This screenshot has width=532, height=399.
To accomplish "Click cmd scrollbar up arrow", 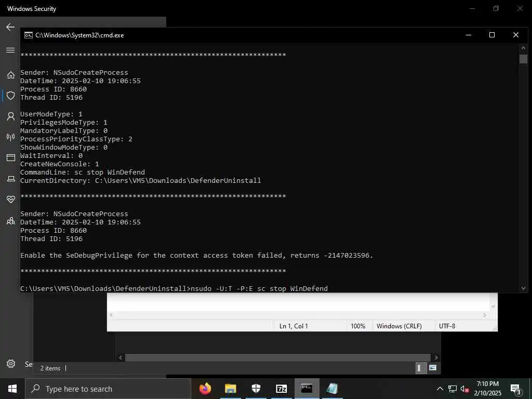I will point(523,48).
